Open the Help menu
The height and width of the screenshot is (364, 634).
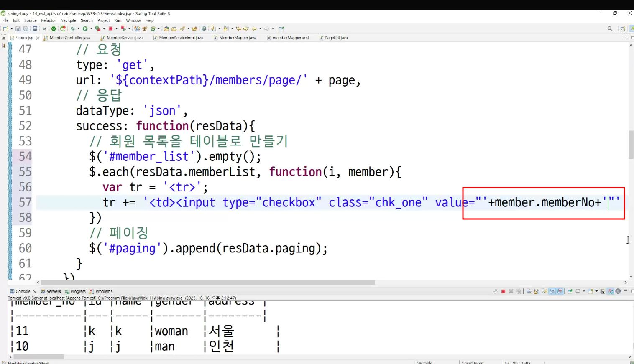coord(150,20)
